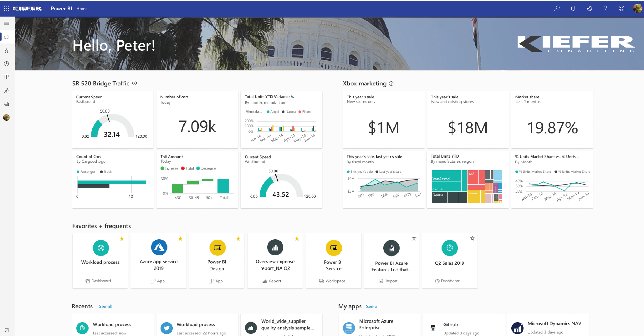644x336 pixels.
Task: Open the $18M this year's sale tile
Action: pos(468,120)
